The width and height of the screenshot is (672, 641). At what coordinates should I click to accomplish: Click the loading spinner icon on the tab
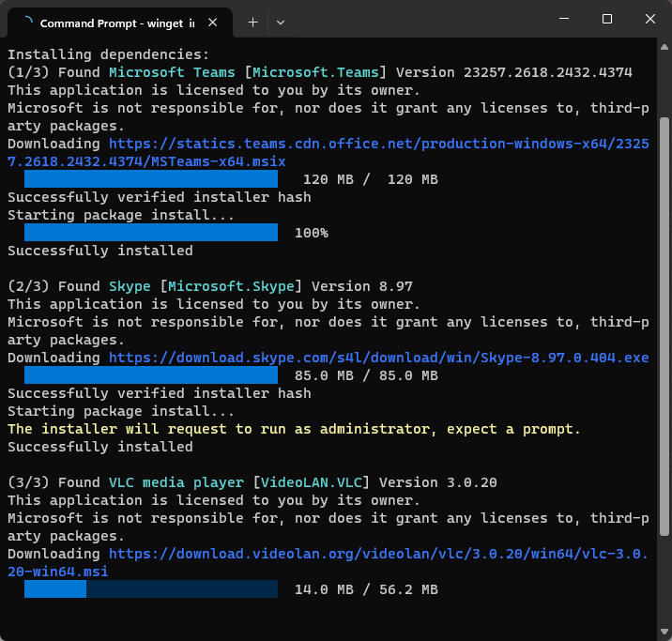click(26, 22)
